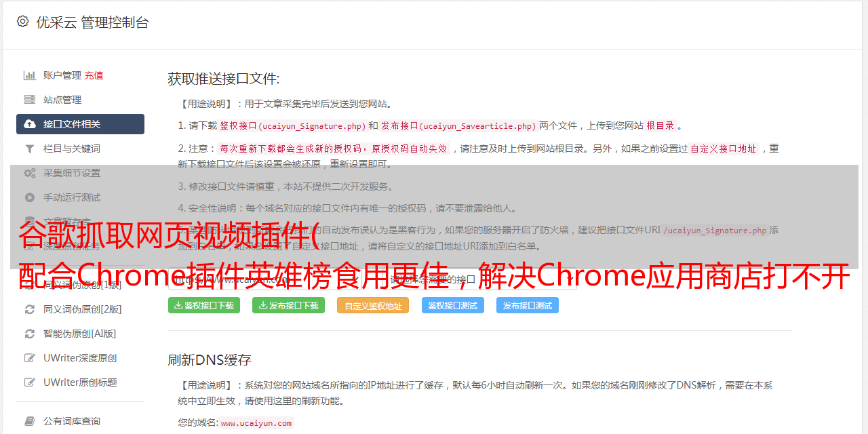Screen dimensions: 868x434
Task: Click the edit icon for UWriter深度原创
Action: click(x=30, y=358)
